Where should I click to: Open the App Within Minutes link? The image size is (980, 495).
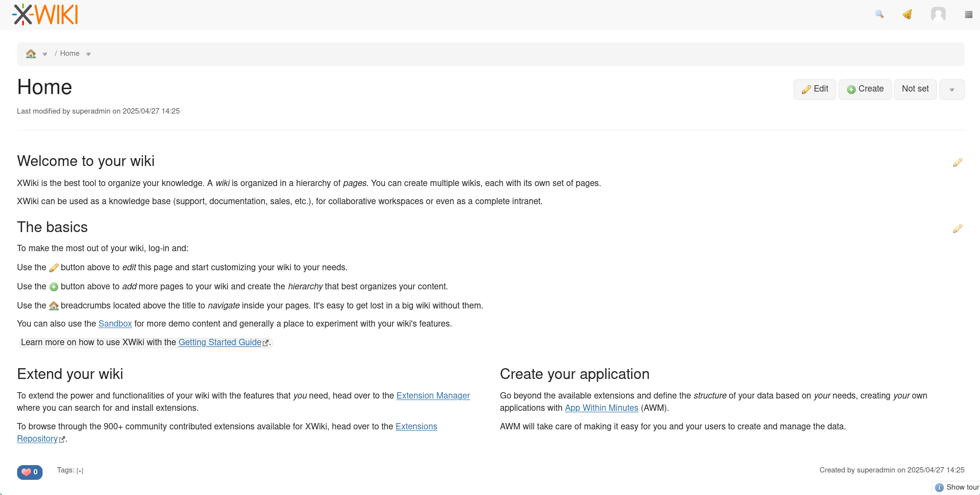tap(601, 408)
